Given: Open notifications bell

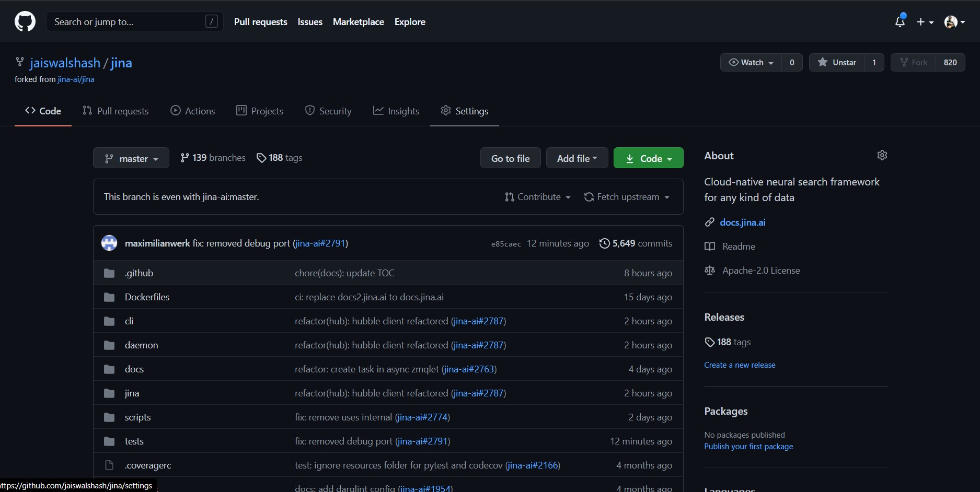Looking at the screenshot, I should pos(900,21).
